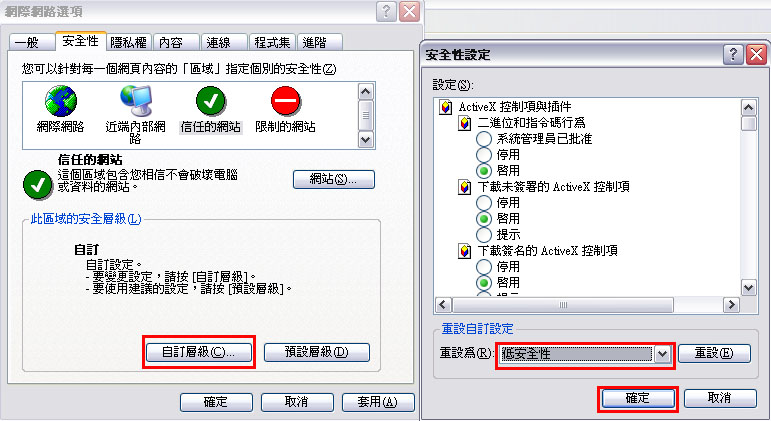Viewport: 771px width, 421px height.
Task: Click the help question mark in 安全性設定
Action: coord(733,54)
